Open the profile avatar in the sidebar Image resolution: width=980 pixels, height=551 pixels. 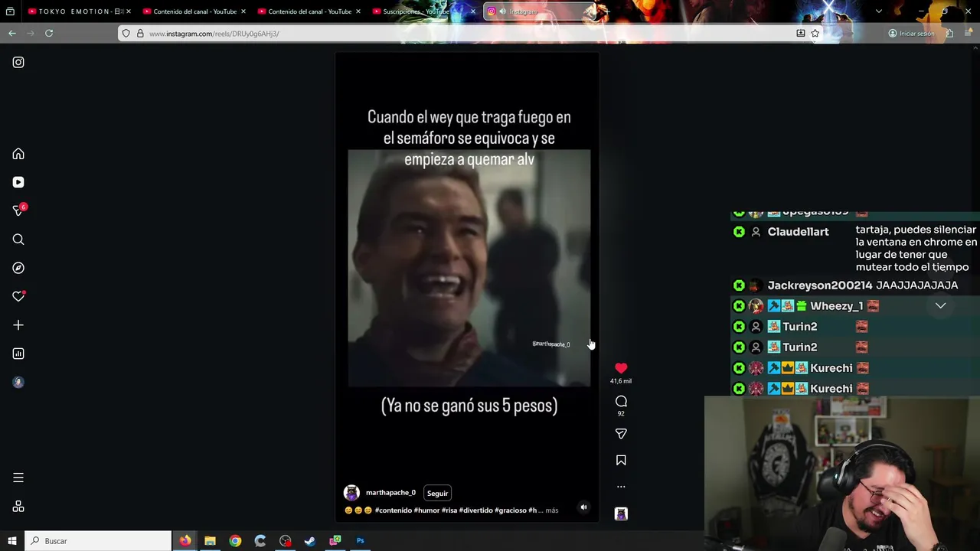(18, 382)
